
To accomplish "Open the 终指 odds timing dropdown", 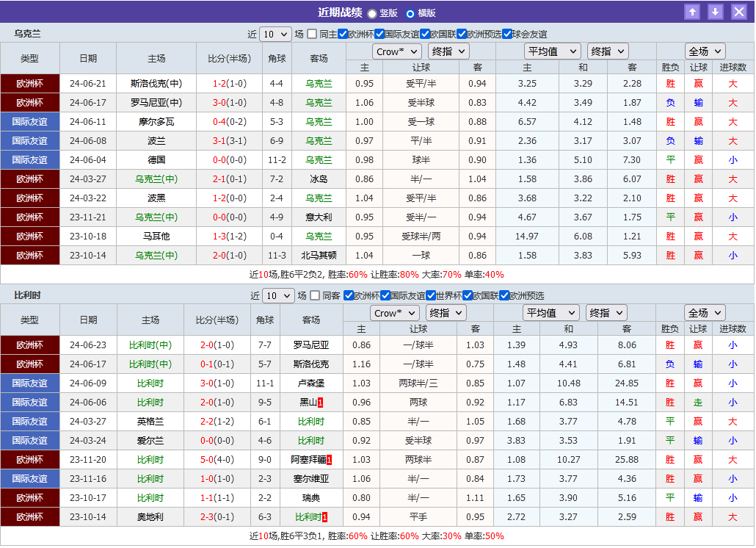I will [x=448, y=51].
